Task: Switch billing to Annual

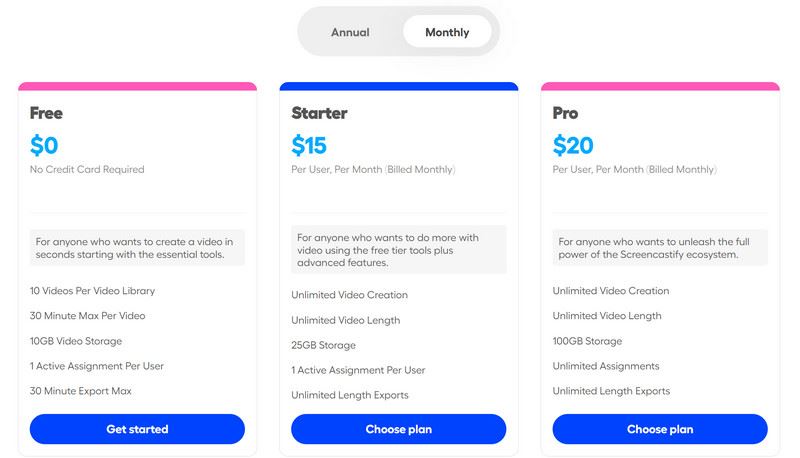Action: pos(350,32)
